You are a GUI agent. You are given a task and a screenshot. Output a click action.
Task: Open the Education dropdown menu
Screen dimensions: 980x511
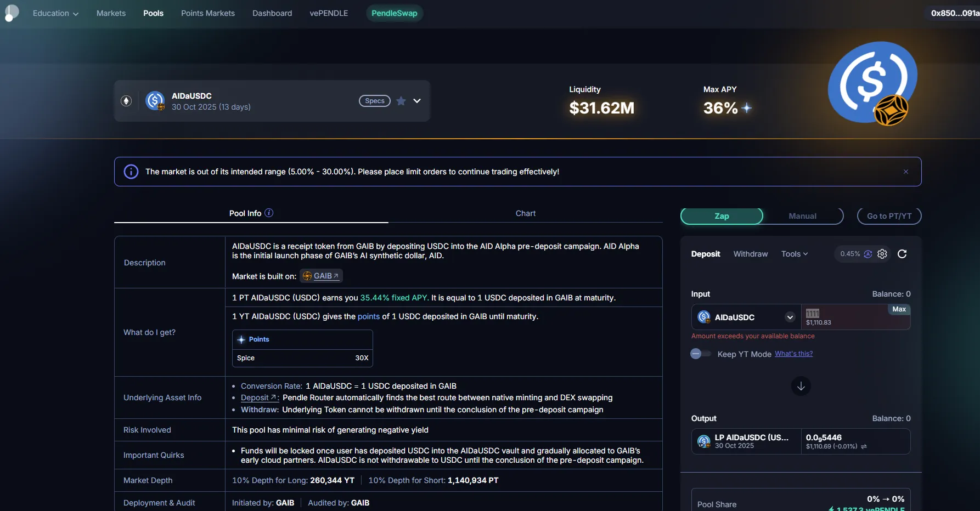coord(55,13)
